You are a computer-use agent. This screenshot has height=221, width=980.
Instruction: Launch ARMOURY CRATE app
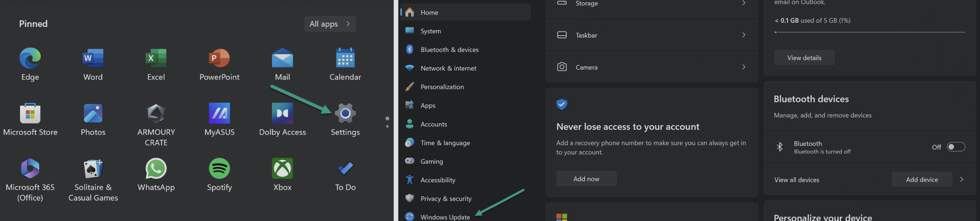(156, 113)
